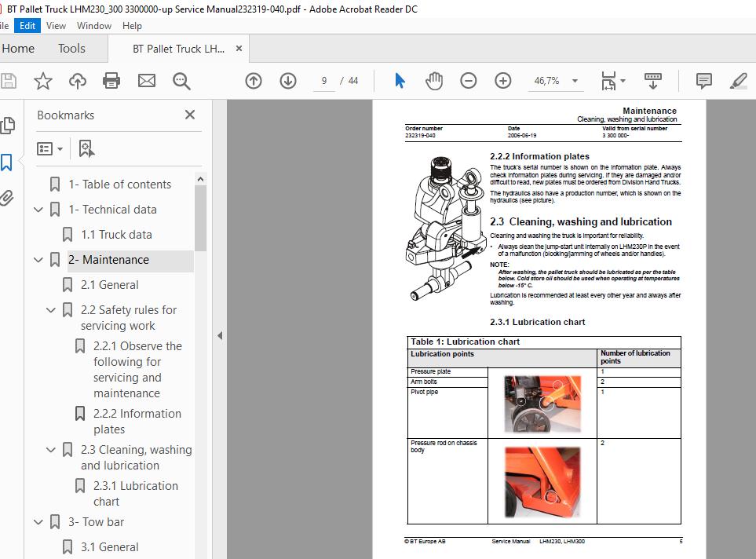756x559 pixels.
Task: Click the '2.3 Cleaning, washing and lubrication' heading
Action: [581, 222]
